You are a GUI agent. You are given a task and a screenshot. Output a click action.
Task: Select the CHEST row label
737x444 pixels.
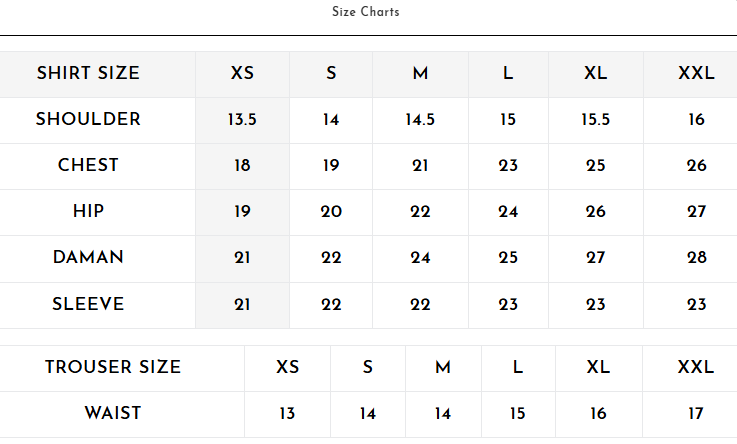[x=88, y=165]
